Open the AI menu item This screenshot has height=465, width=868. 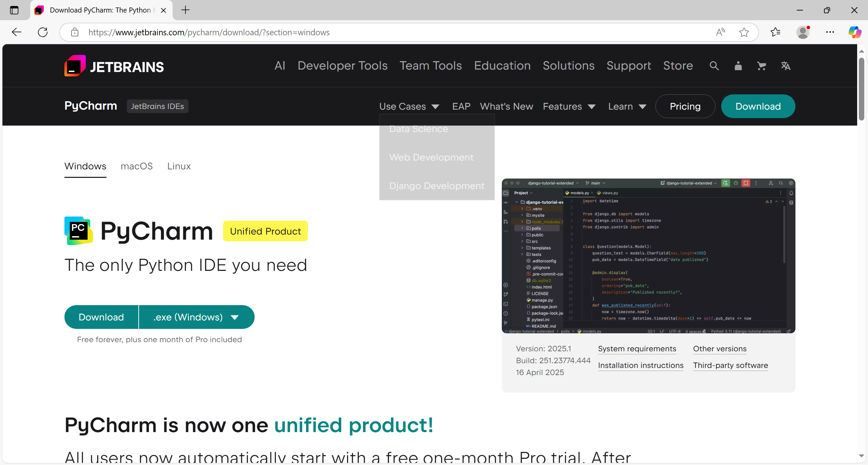[280, 66]
